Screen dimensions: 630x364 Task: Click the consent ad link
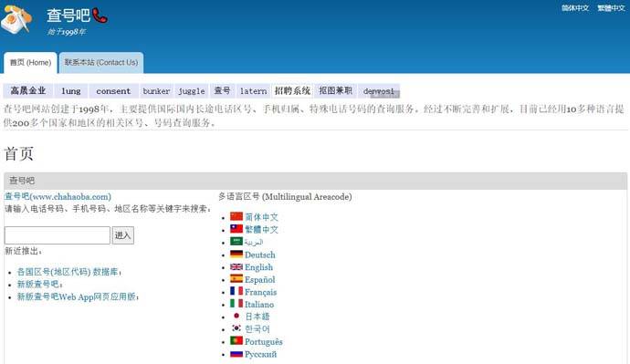click(113, 91)
